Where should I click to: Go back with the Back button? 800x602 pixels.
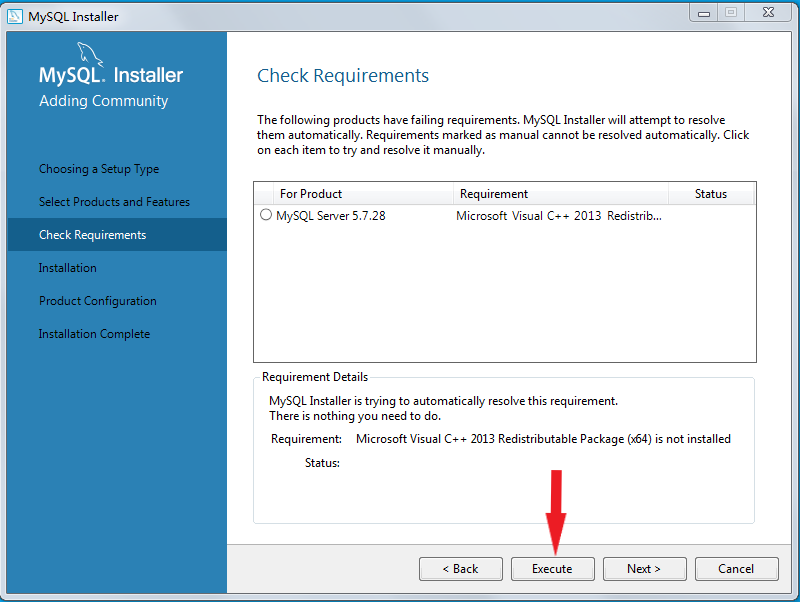461,569
